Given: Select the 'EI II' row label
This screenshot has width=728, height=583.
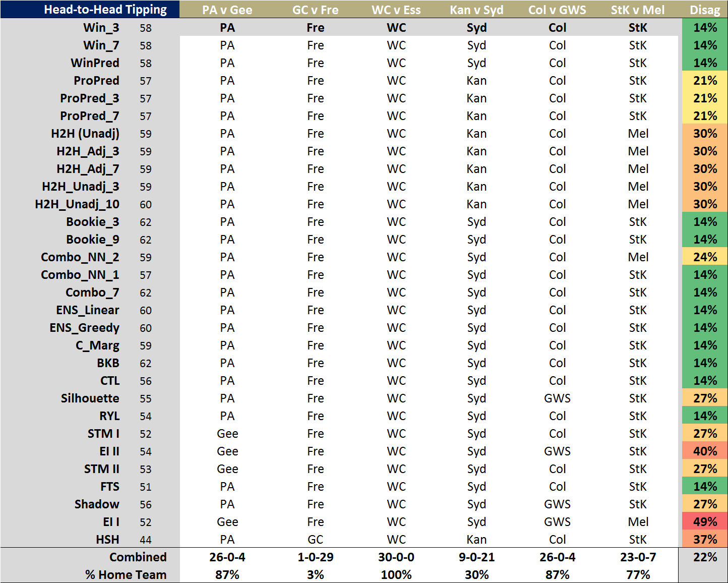Looking at the screenshot, I should click(109, 451).
